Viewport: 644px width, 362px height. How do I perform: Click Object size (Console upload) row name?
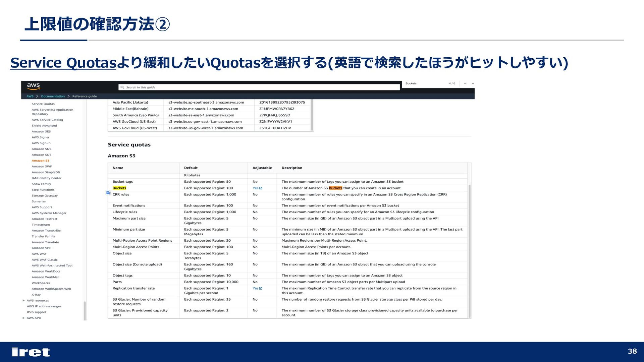[137, 264]
